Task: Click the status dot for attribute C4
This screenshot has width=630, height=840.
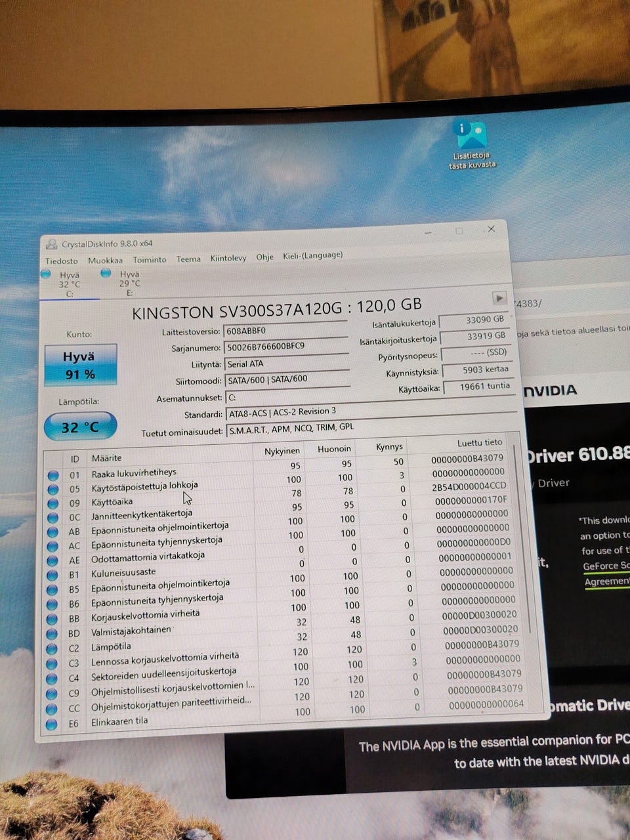Action: tap(52, 679)
